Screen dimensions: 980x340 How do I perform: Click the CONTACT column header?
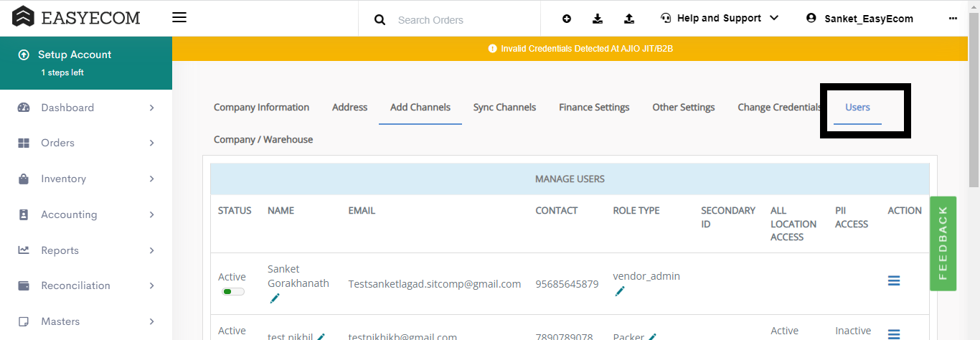557,210
